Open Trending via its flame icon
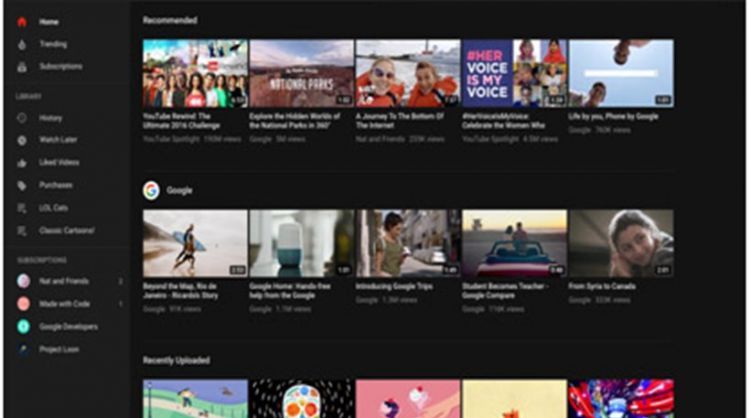 pos(22,44)
